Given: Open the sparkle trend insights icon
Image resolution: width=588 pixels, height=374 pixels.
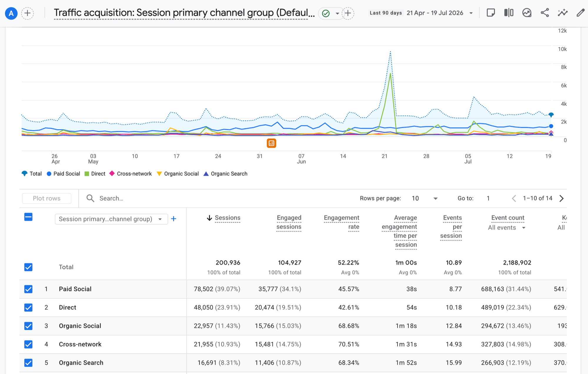Looking at the screenshot, I should coord(562,13).
